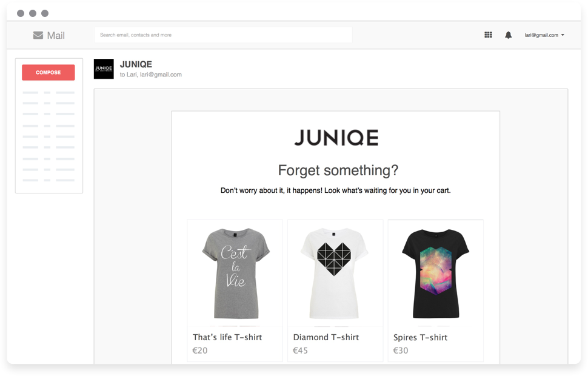
Task: Open the JUNIQE sender avatar
Action: [104, 69]
